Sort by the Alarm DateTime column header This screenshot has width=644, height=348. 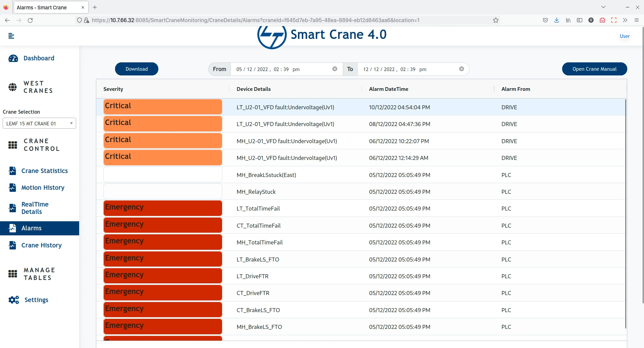388,89
